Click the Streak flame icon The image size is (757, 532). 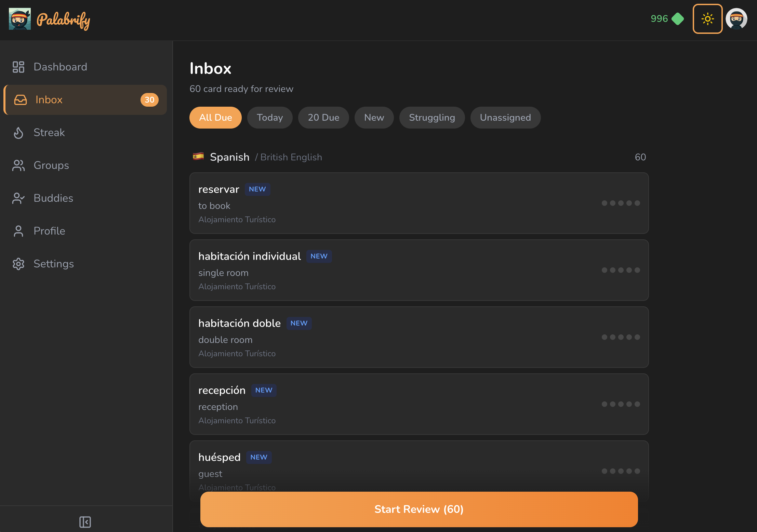click(x=18, y=132)
